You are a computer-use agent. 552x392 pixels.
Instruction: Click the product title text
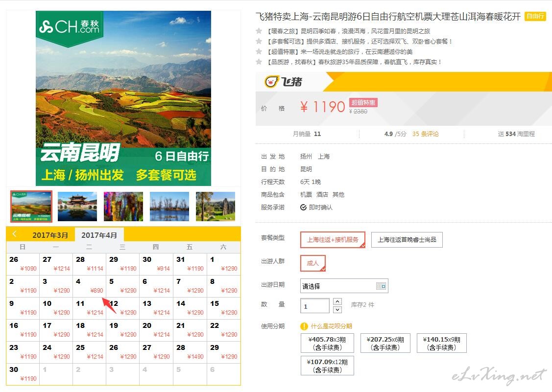coord(388,17)
